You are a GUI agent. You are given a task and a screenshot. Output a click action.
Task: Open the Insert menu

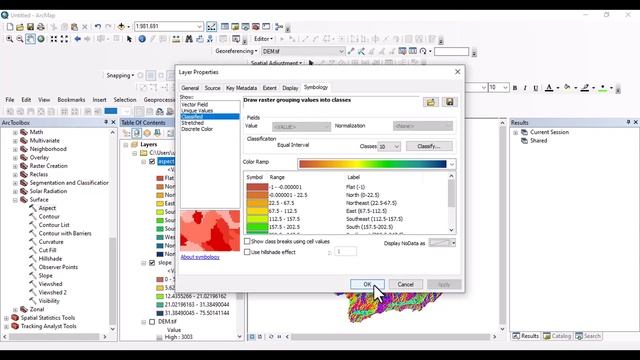point(99,100)
